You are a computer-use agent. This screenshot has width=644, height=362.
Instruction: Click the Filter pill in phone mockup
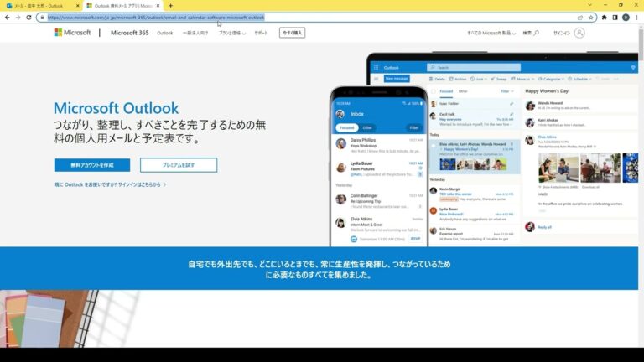[414, 127]
